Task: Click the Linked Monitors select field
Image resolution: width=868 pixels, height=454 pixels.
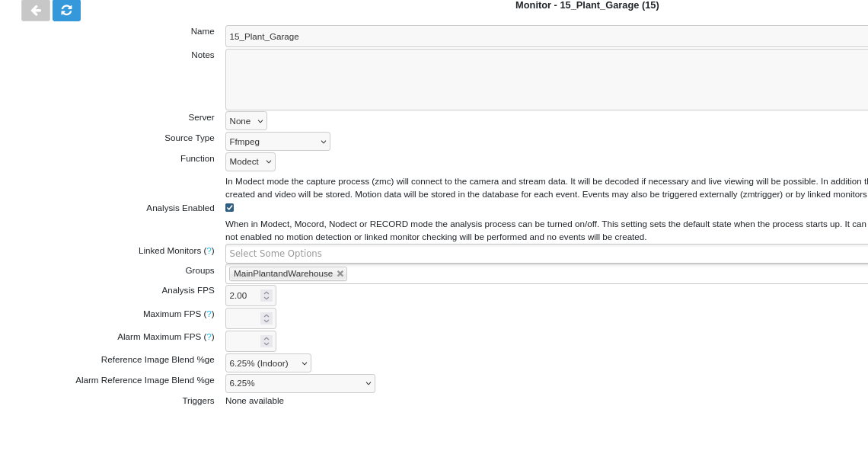Action: pyautogui.click(x=547, y=254)
